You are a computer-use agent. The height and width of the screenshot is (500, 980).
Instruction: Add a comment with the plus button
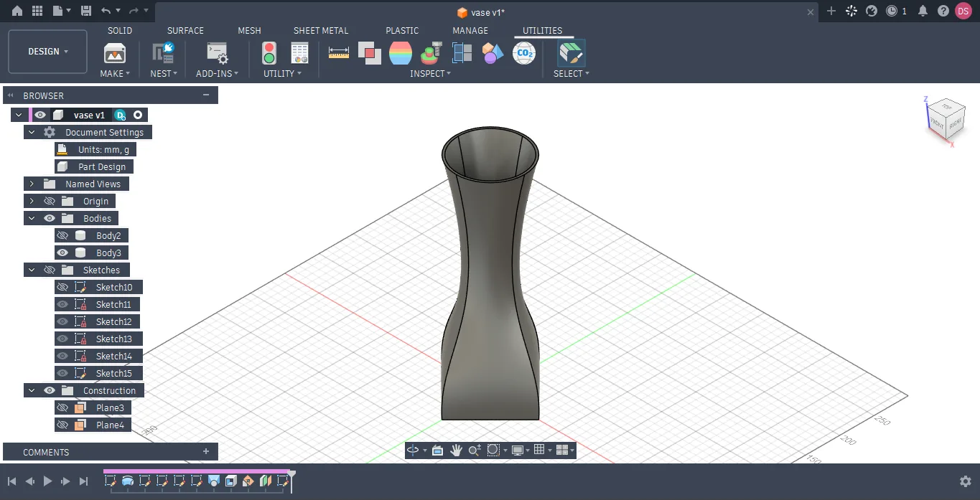[206, 451]
